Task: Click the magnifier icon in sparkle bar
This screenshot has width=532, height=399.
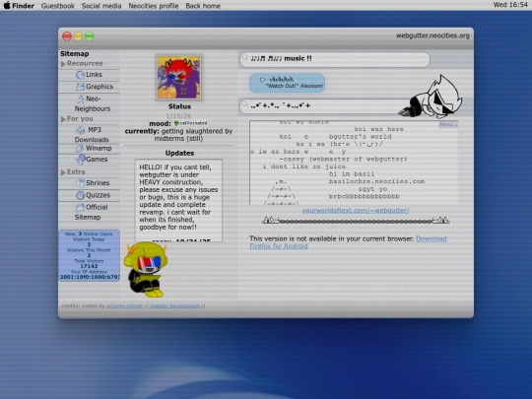Action: [x=245, y=104]
